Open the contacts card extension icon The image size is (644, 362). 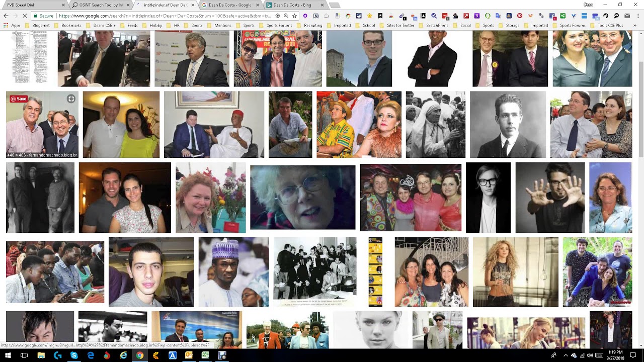click(423, 16)
